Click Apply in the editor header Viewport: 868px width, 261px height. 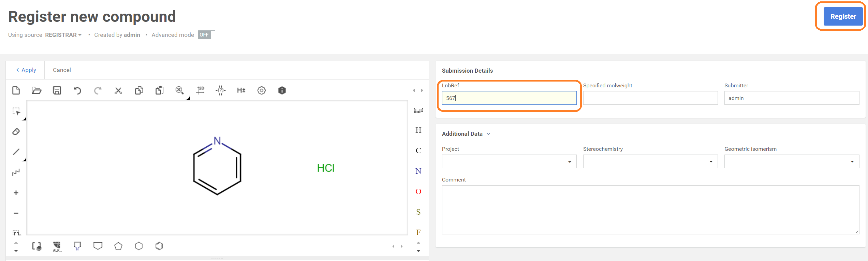tap(26, 70)
